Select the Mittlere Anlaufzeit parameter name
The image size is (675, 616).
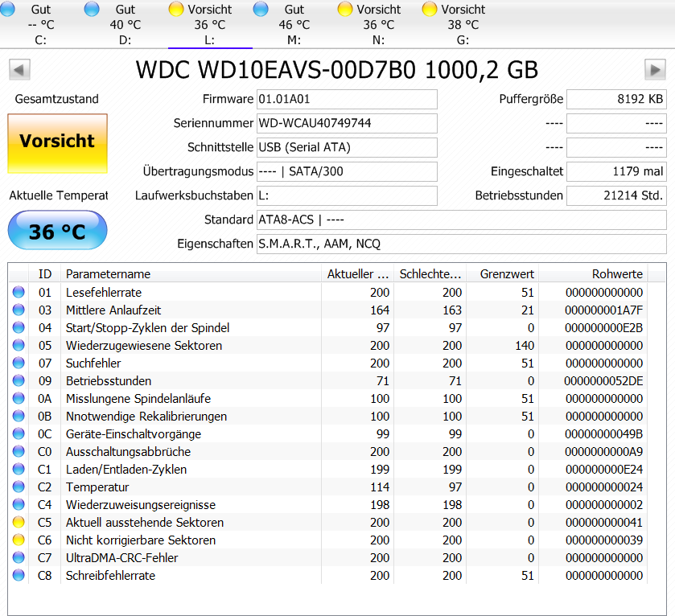113,310
